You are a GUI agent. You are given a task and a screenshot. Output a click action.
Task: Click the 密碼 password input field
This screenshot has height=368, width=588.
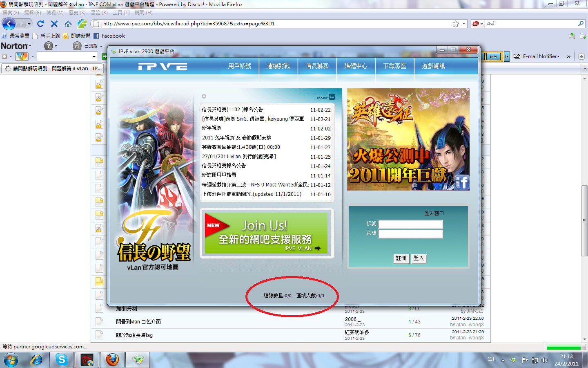410,234
